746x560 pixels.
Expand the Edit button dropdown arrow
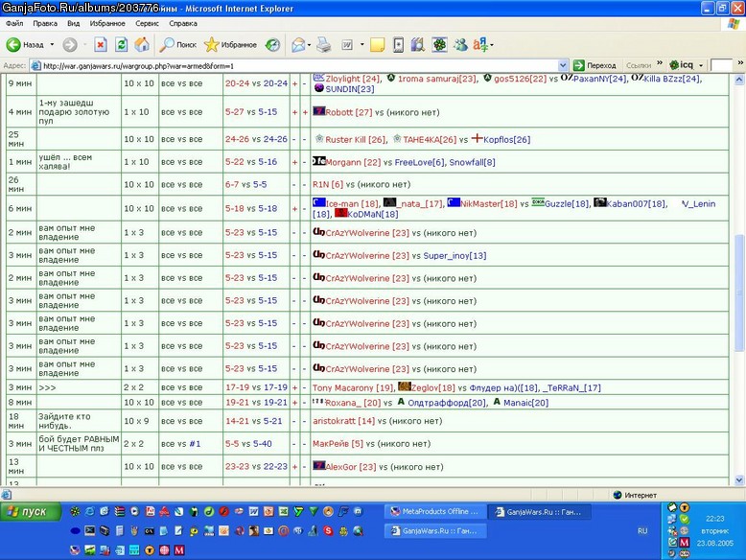point(361,45)
